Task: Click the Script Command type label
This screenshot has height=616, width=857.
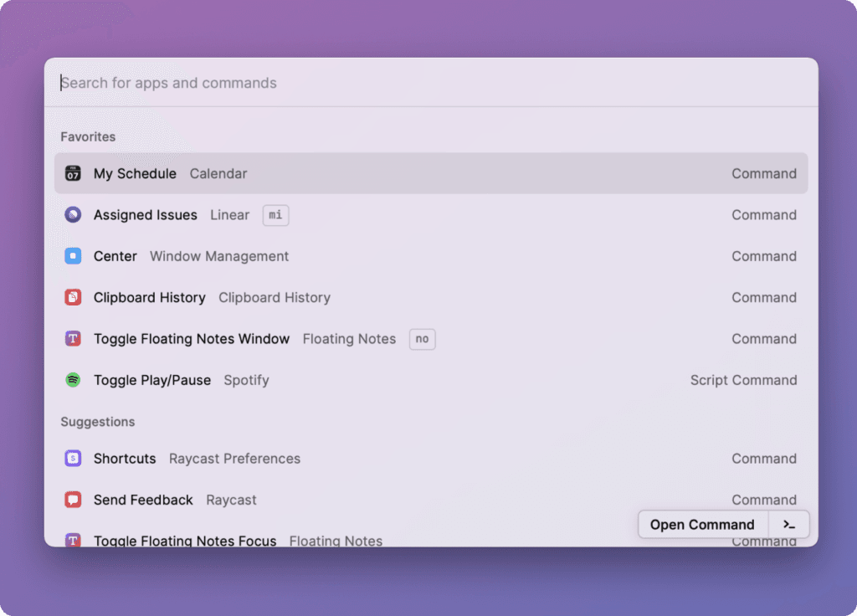Action: click(743, 380)
